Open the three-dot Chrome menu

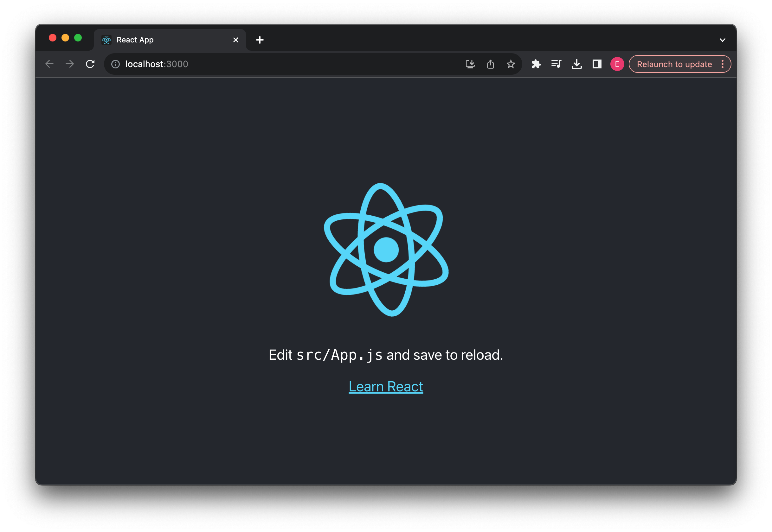click(x=723, y=64)
